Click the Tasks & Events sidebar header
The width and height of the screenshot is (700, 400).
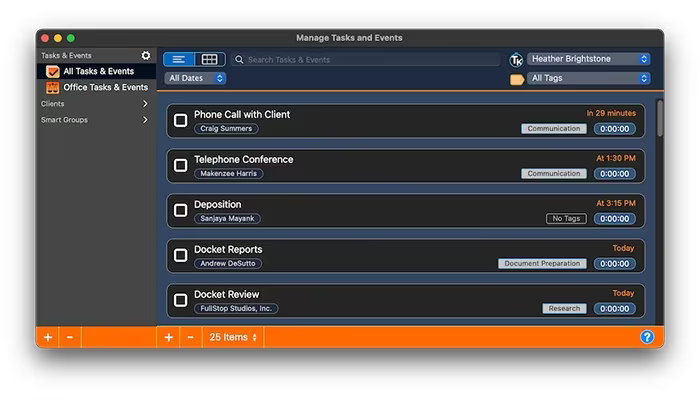click(x=66, y=56)
